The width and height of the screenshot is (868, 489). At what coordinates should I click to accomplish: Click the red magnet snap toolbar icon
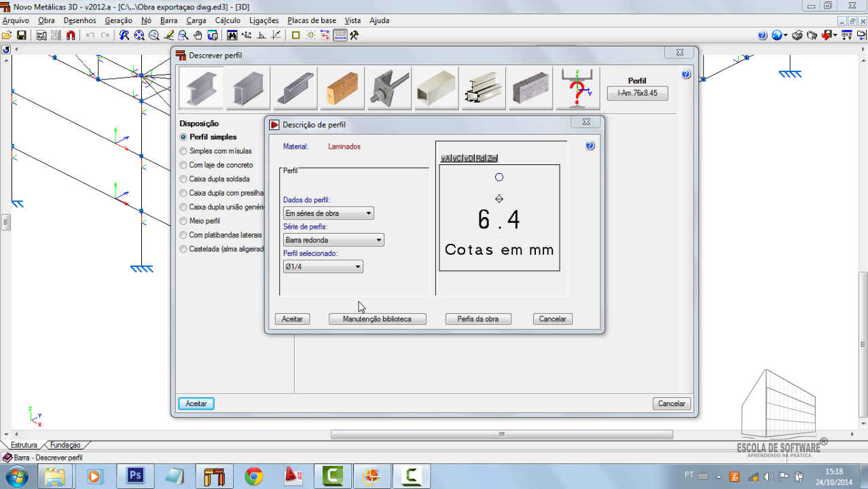click(71, 35)
